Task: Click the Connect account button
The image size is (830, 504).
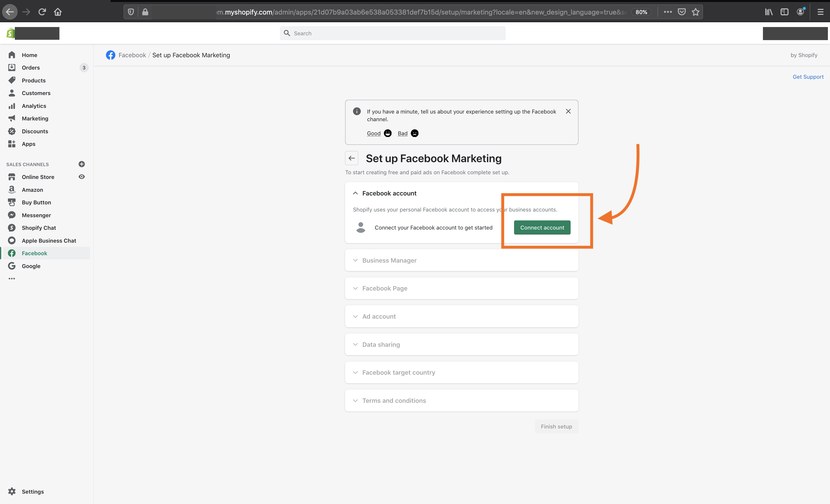Action: (542, 228)
